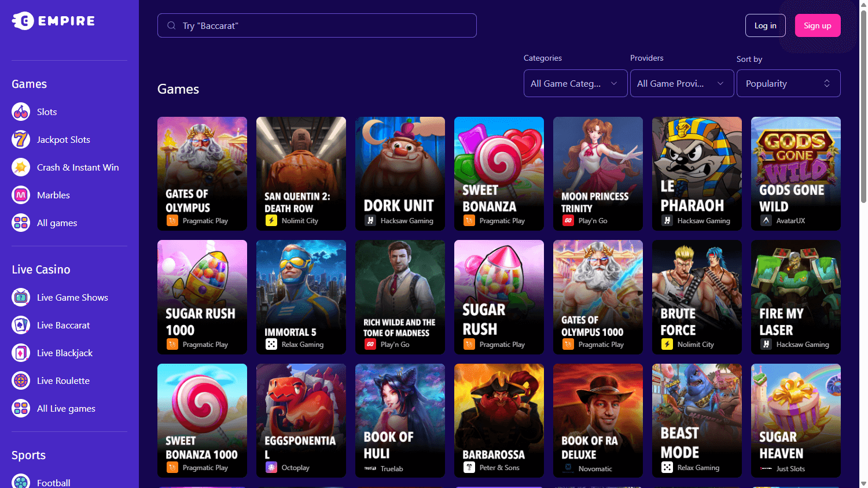Click Just Slots icon under Sugar Heaven
The width and height of the screenshot is (868, 488).
(x=766, y=468)
